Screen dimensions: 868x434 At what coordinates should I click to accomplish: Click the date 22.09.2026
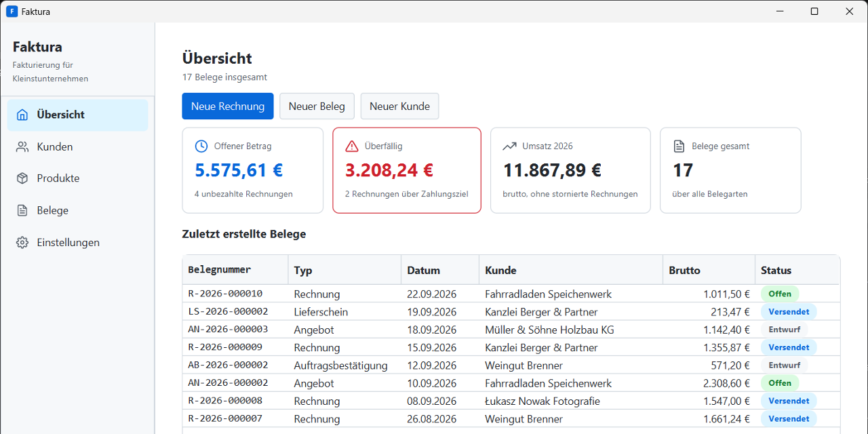point(432,294)
